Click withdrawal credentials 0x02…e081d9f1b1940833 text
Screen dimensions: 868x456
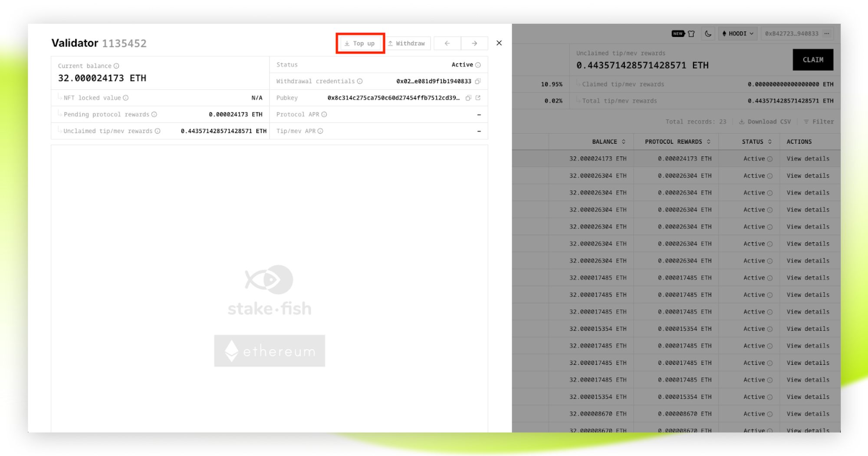(x=434, y=81)
